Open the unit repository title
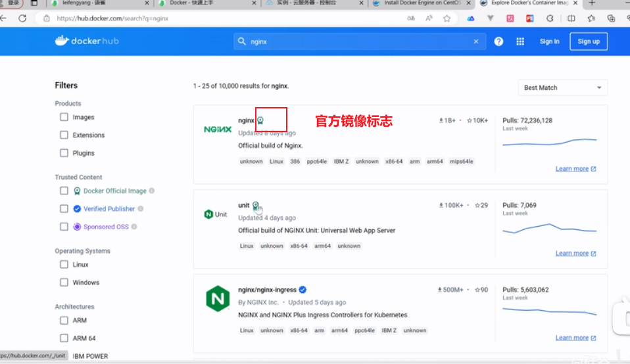Viewport: 630px width, 364px height. point(243,206)
